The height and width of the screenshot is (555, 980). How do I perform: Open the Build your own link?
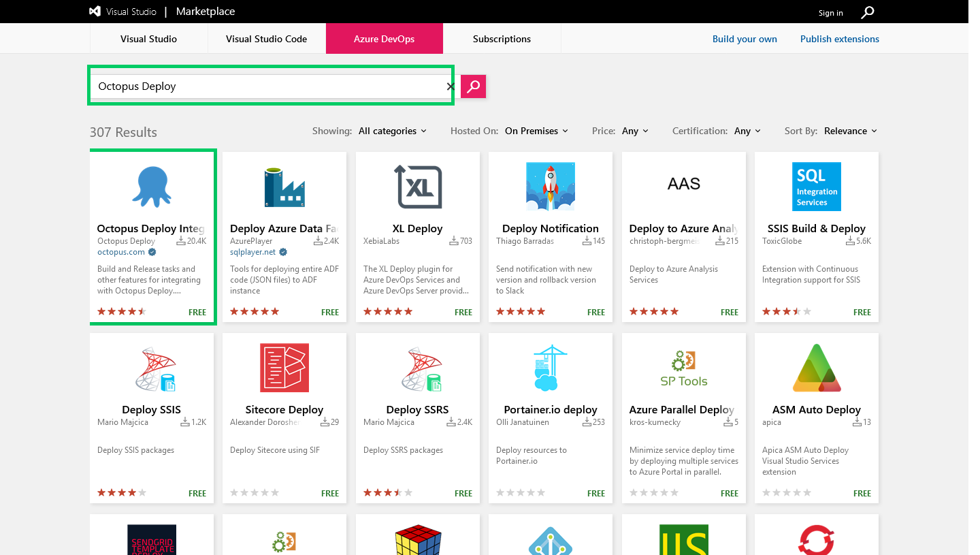pos(745,39)
